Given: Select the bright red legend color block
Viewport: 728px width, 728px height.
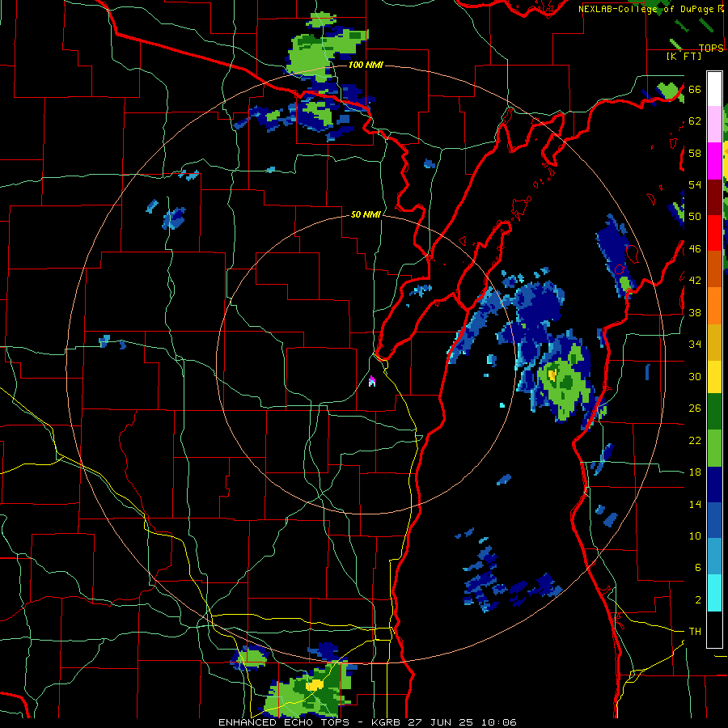Looking at the screenshot, I should [714, 233].
